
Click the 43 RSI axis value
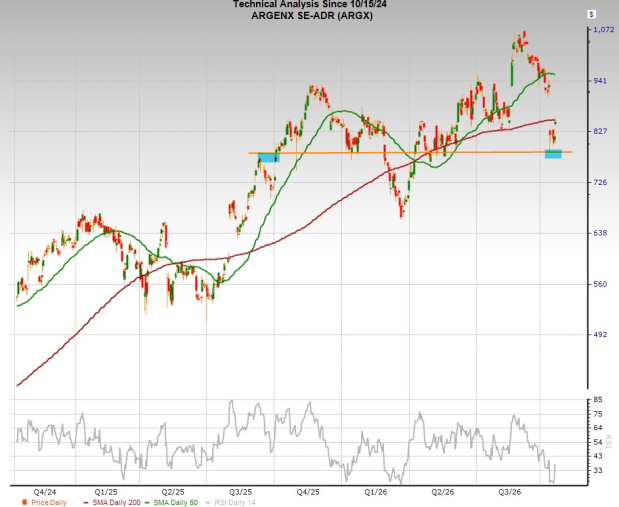tap(598, 456)
